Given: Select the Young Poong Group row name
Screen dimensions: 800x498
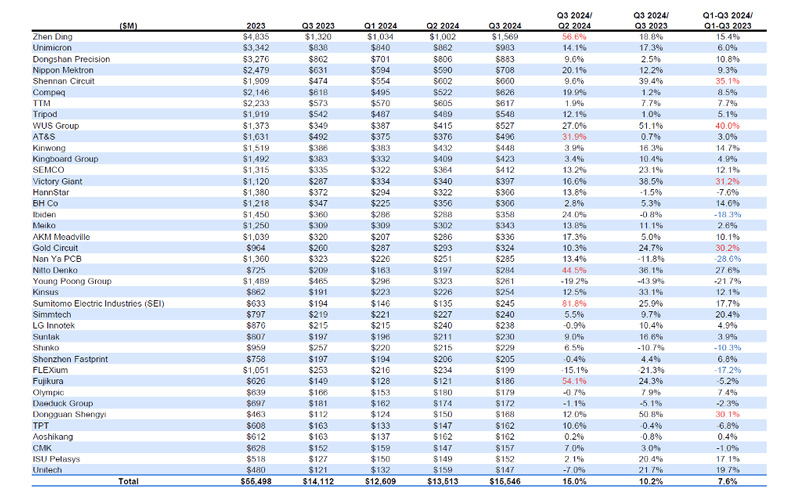Looking at the screenshot, I should [x=72, y=281].
